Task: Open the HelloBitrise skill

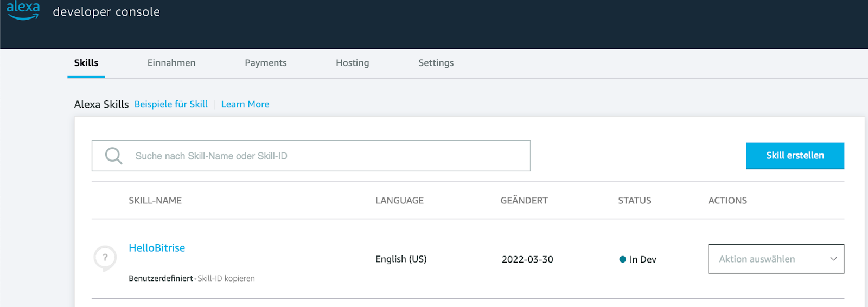Action: point(157,248)
